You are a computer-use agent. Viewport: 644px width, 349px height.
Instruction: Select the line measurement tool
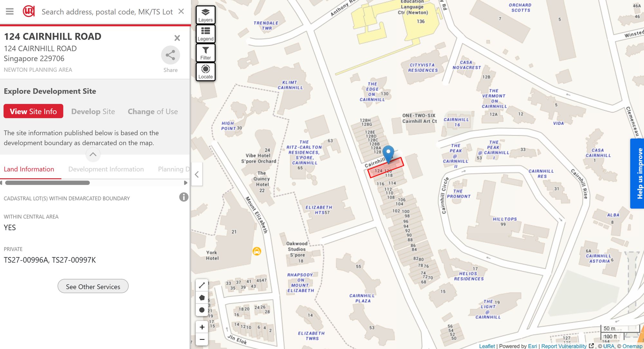tap(202, 285)
